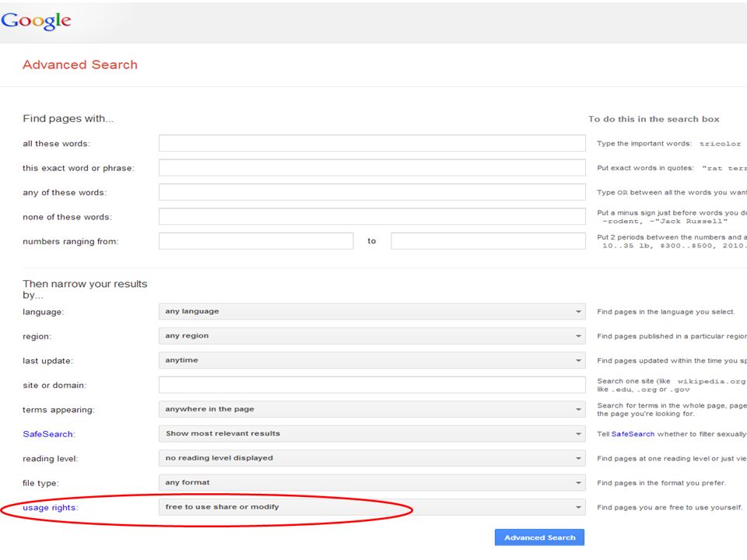Click the 'any of these words:' label
747x560 pixels.
pos(65,193)
